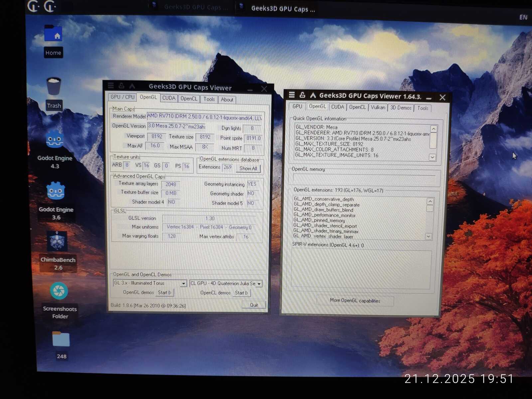Click More OpenGL capabilities button

coord(355,301)
